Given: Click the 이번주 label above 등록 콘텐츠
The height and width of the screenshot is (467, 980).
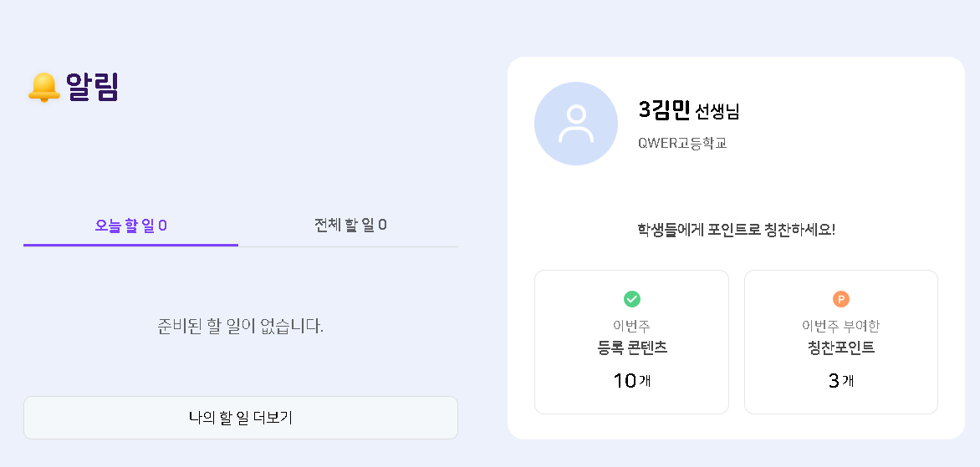Looking at the screenshot, I should pyautogui.click(x=631, y=326).
